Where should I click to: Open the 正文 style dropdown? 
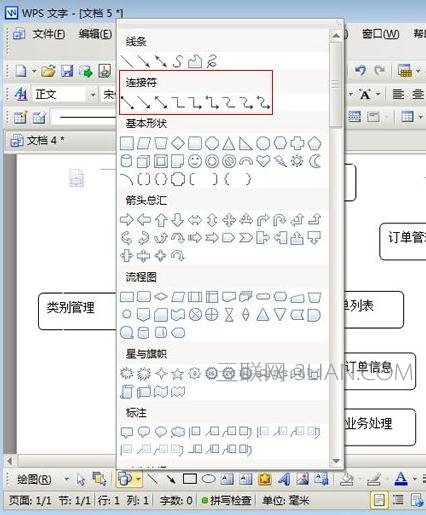pos(93,95)
